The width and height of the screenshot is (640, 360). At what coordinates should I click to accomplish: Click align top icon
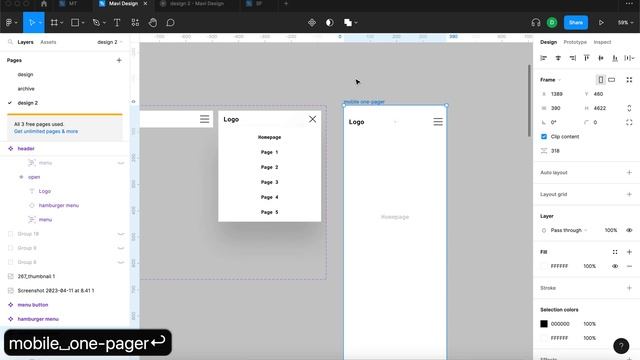[x=587, y=58]
